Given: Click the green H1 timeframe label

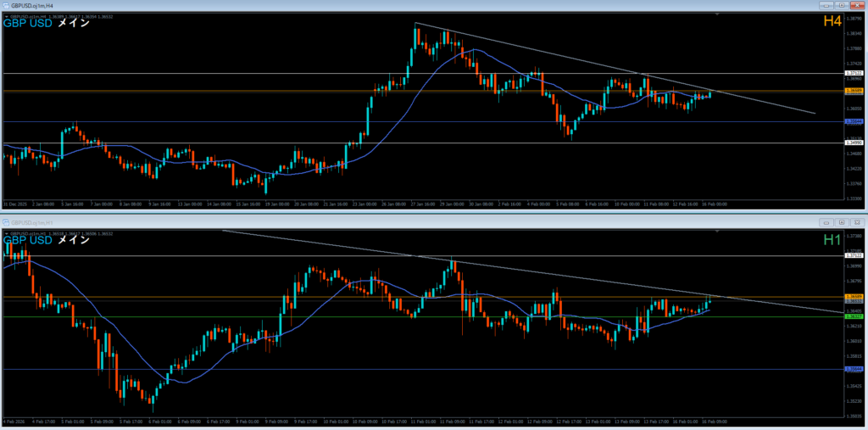Looking at the screenshot, I should tap(832, 239).
